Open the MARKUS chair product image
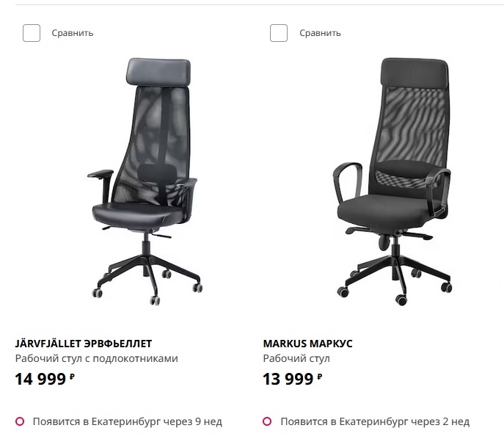This screenshot has width=504, height=439. 392,182
